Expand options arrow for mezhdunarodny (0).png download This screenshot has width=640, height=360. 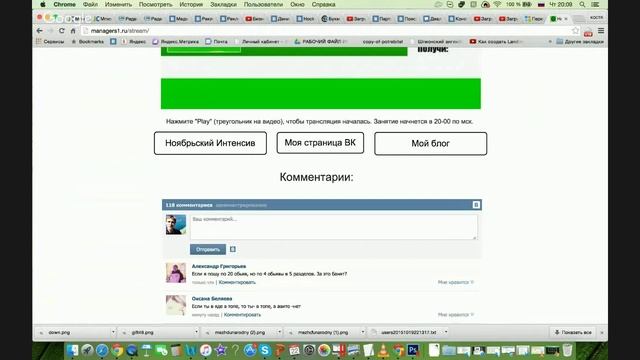[280, 332]
